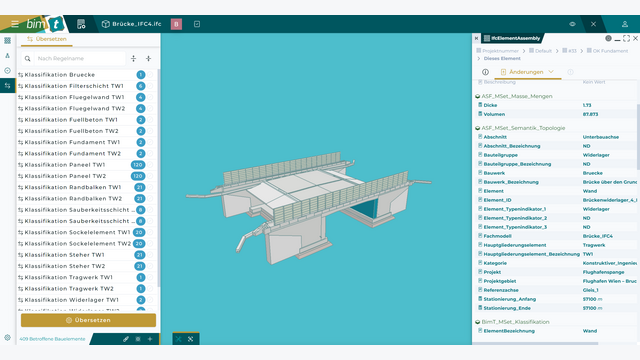This screenshot has width=640, height=360.
Task: Click the round settings icon in properties panel
Action: (608, 38)
